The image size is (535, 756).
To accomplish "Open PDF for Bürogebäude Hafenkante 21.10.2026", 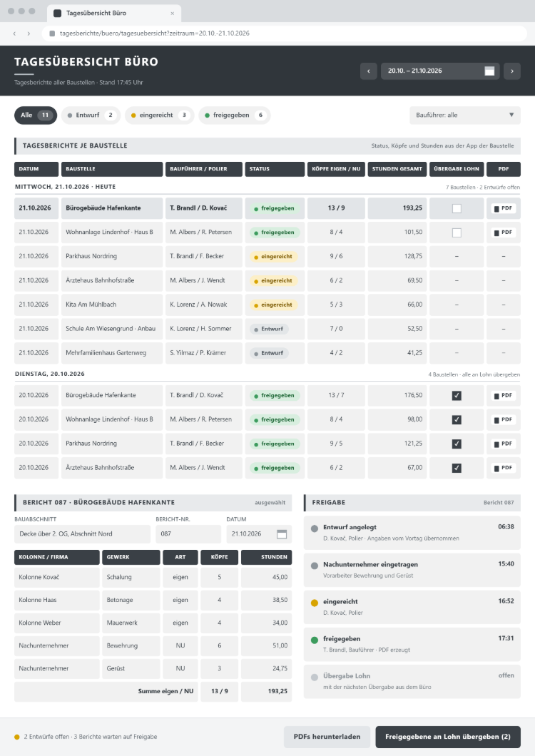I will coord(503,208).
